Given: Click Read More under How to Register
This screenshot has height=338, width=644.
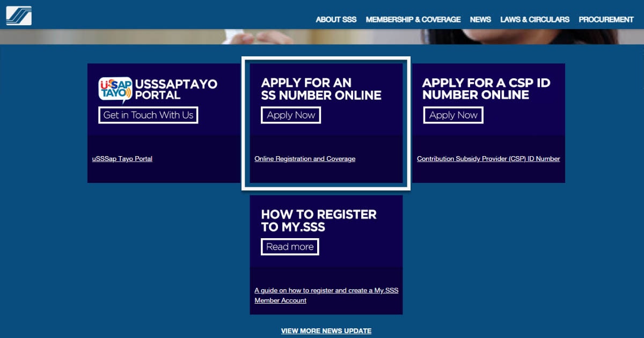Looking at the screenshot, I should point(290,247).
